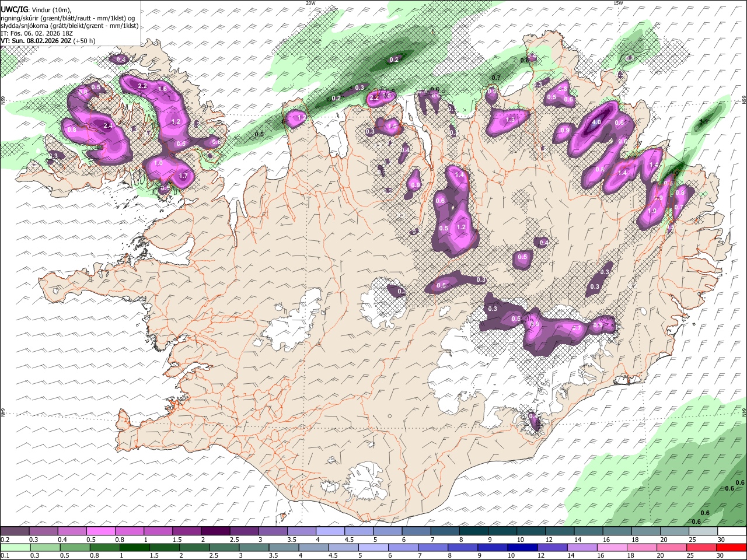Select the lower legend swatch between 0.5 and 0.8
The width and height of the screenshot is (747, 560).
pyautogui.click(x=75, y=548)
